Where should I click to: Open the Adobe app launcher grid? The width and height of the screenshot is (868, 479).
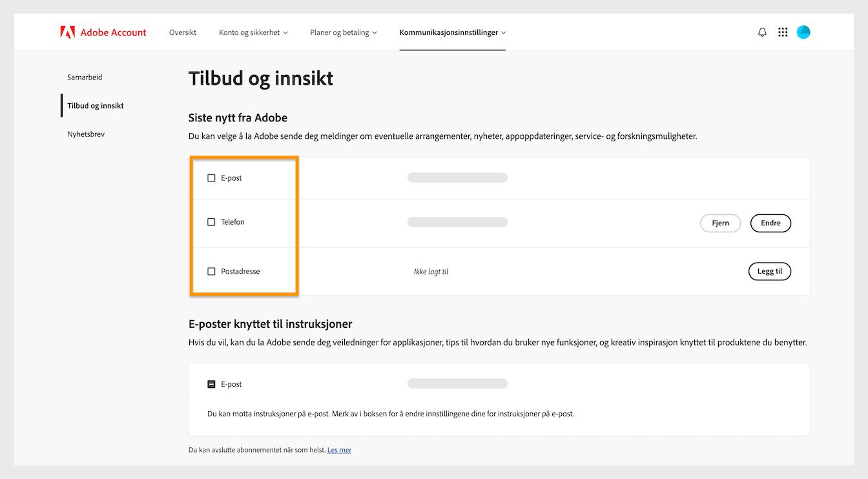[x=783, y=32]
